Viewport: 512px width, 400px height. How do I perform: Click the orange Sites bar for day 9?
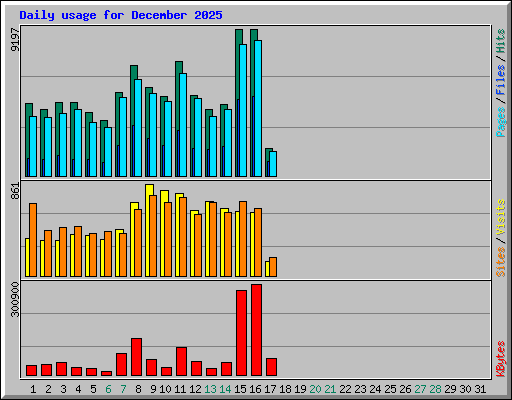tap(153, 236)
